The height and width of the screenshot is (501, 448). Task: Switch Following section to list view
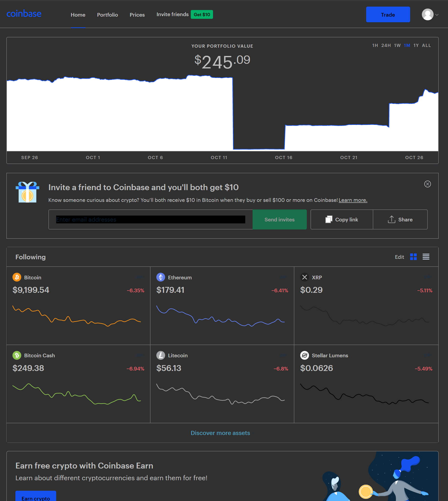pos(426,257)
